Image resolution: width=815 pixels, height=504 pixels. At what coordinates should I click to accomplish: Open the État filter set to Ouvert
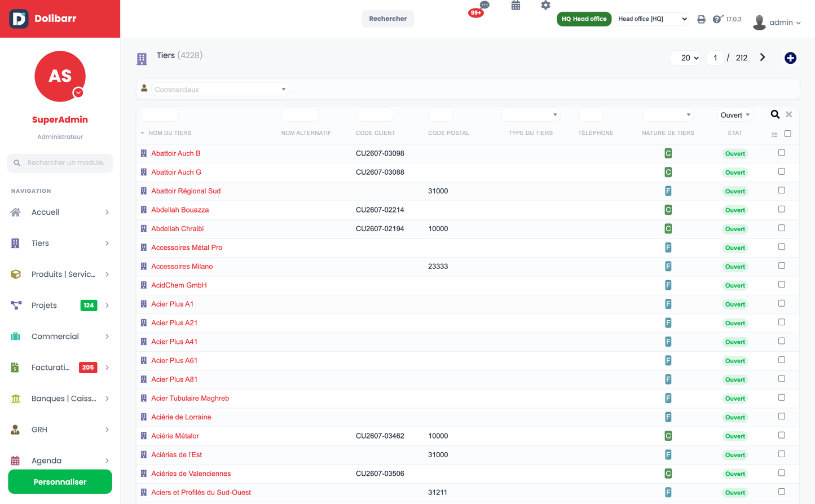[x=735, y=115]
